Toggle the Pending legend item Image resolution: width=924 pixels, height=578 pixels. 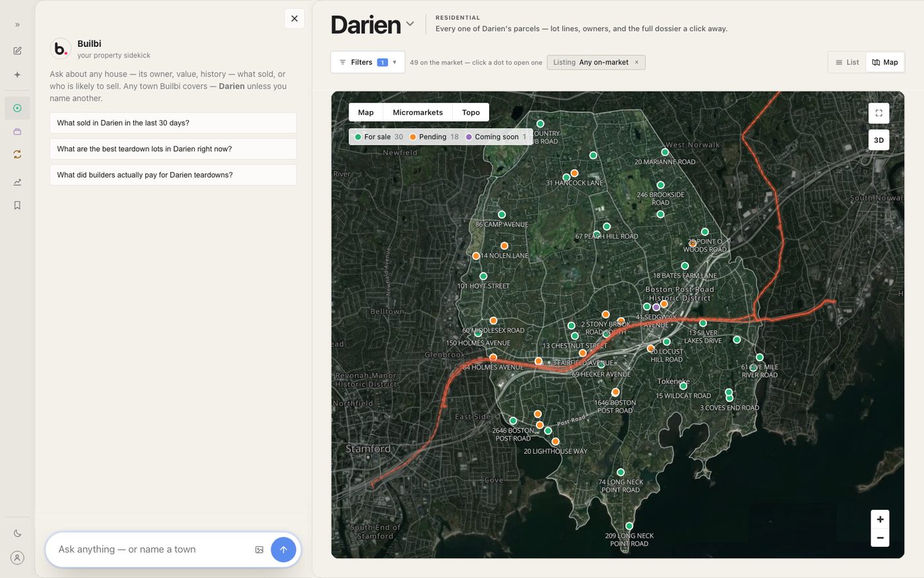tap(434, 137)
